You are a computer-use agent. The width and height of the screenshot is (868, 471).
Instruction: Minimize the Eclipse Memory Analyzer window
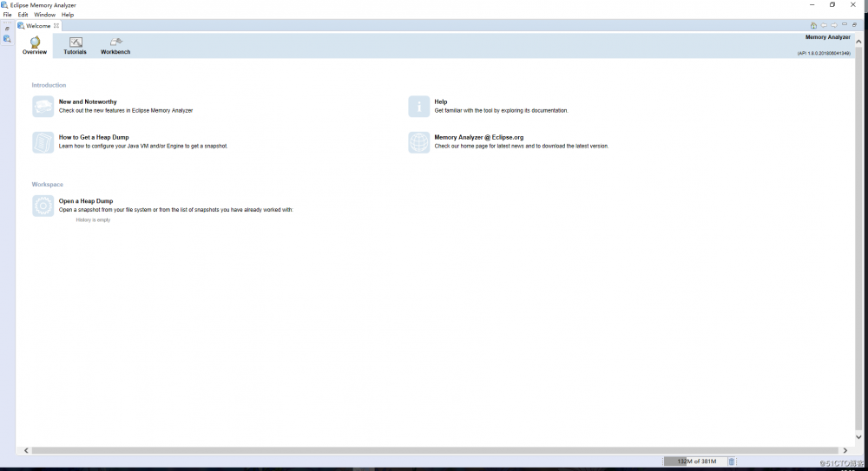[x=812, y=5]
